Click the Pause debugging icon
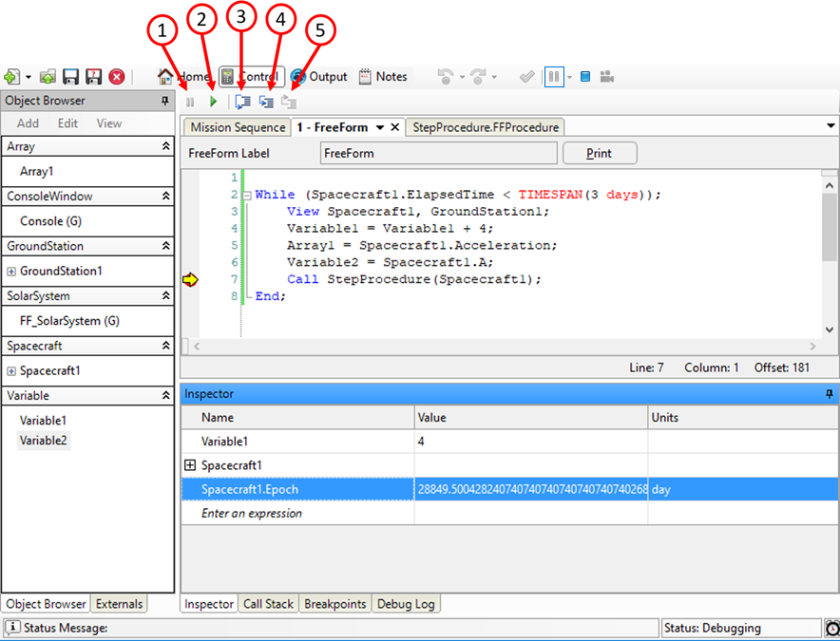Viewport: 840px width, 641px height. [x=188, y=102]
